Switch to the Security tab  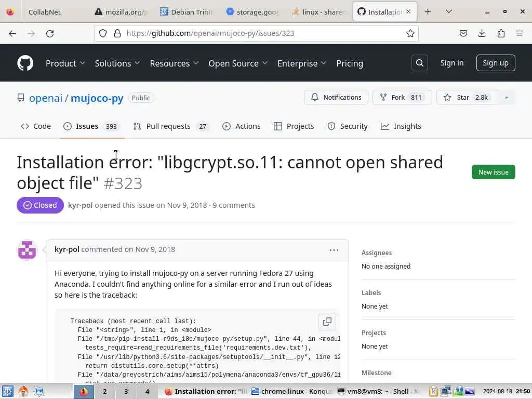tap(348, 126)
